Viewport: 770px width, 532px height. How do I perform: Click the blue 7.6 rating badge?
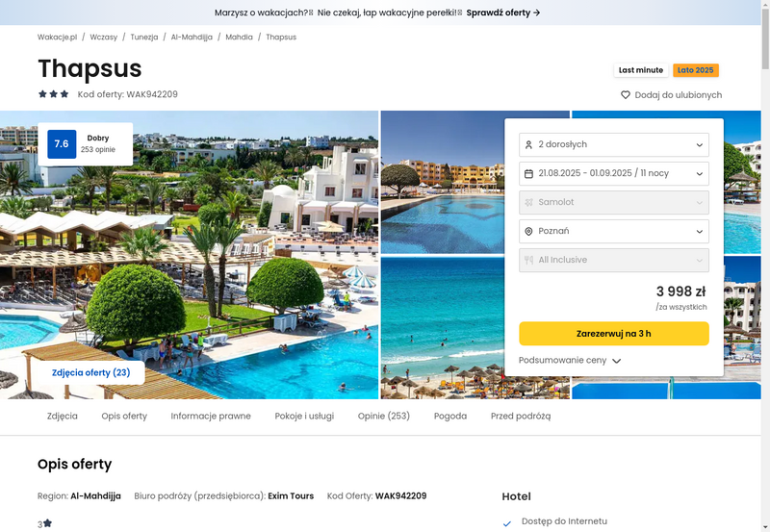tap(62, 143)
